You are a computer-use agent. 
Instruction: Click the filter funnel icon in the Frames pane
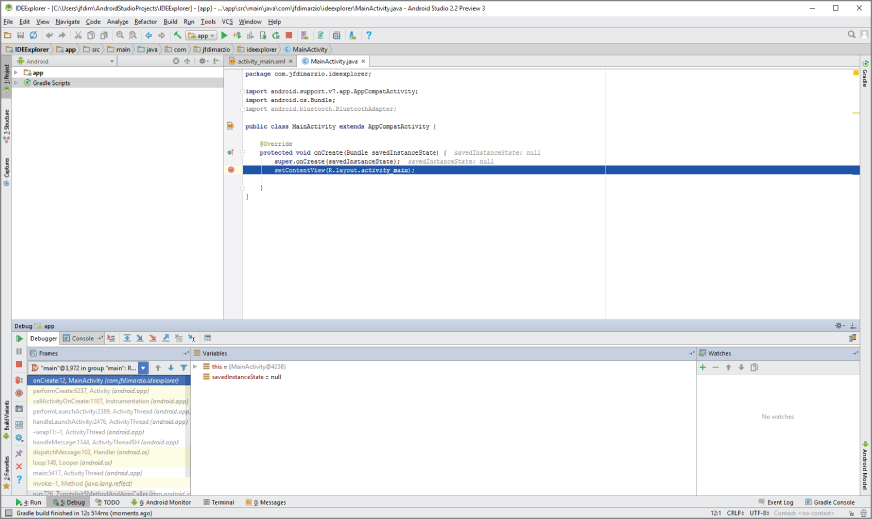[183, 368]
